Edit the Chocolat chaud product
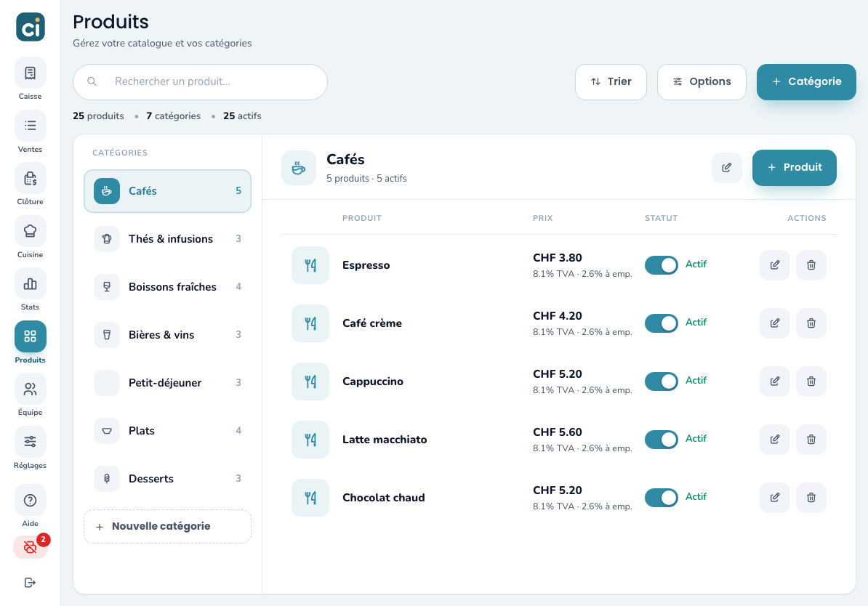 tap(775, 498)
